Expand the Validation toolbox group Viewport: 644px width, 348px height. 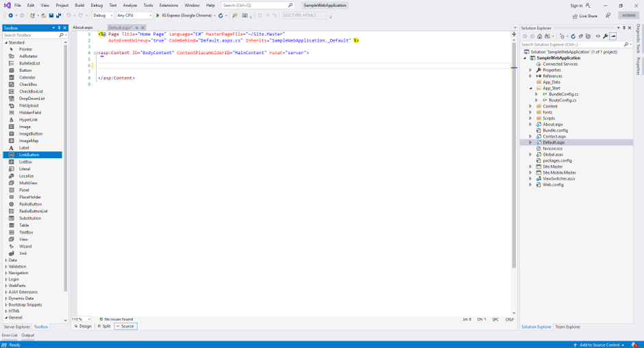click(5, 266)
